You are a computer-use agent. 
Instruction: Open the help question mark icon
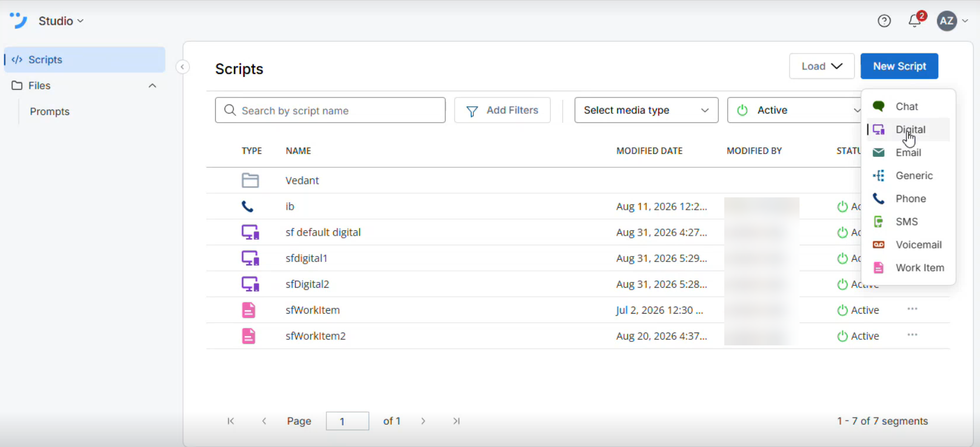(884, 21)
